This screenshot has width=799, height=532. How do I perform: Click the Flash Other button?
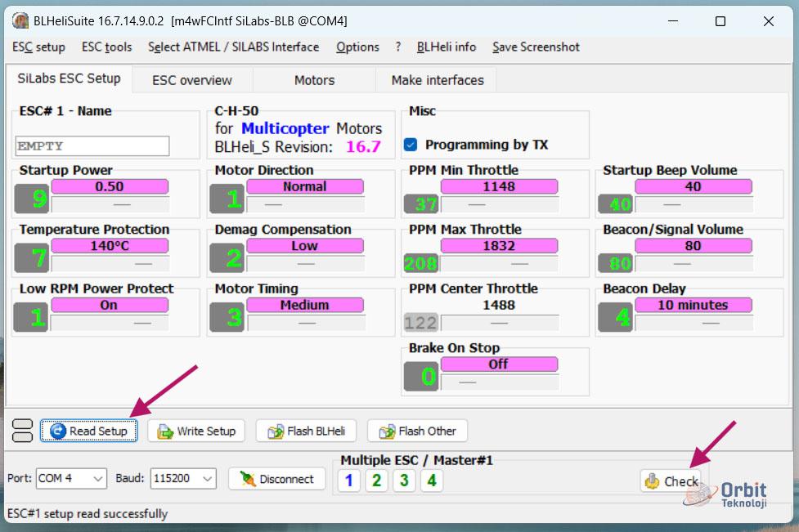417,431
